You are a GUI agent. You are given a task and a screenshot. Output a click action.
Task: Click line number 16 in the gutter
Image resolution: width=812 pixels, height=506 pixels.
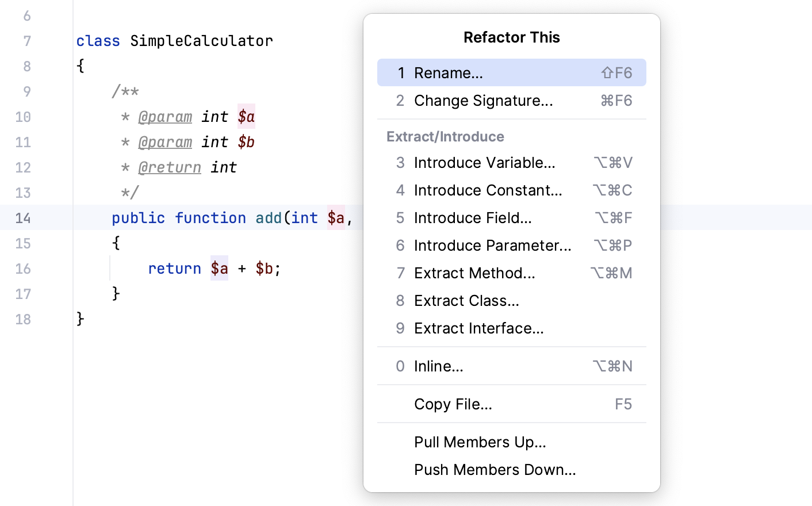[x=23, y=269]
